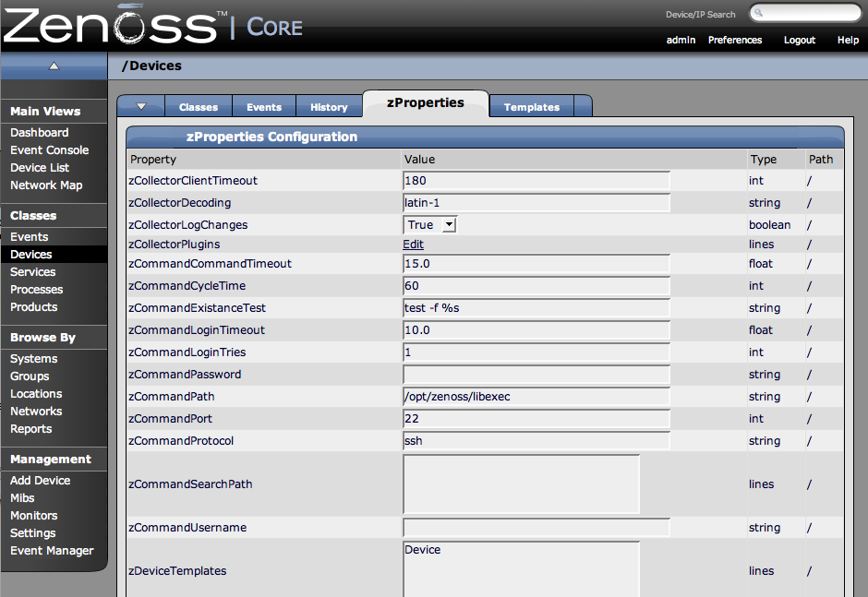Click the Type column header
The height and width of the screenshot is (597, 868).
tap(764, 160)
